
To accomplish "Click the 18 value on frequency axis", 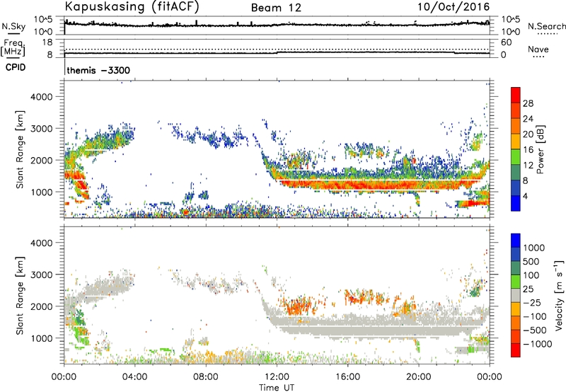I will point(47,42).
